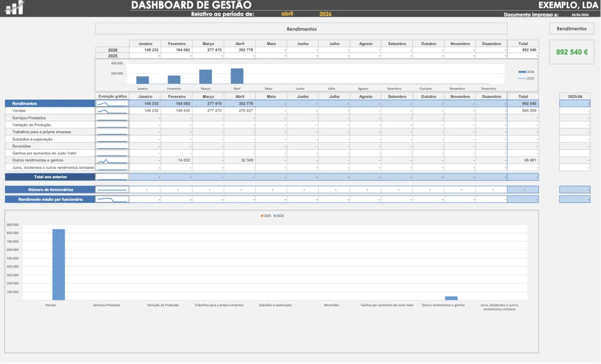Click the tall Vendas bar in the bottom chart
This screenshot has height=364, width=601.
(59, 264)
